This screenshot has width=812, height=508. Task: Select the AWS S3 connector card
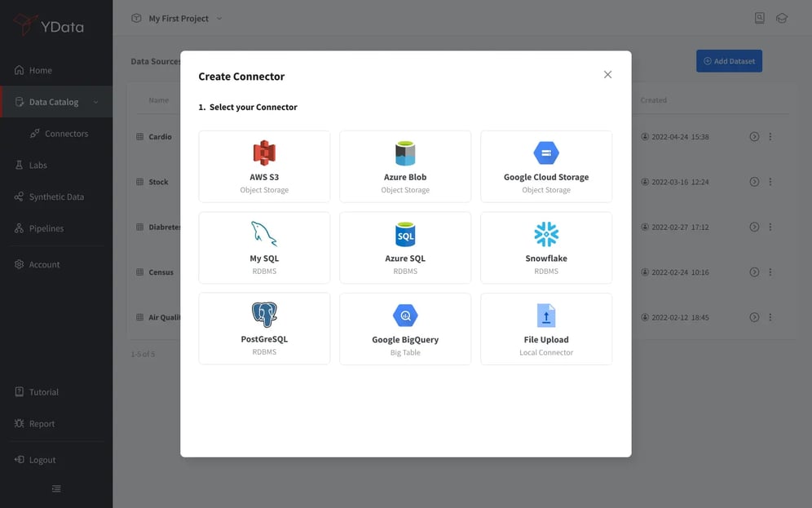click(x=264, y=166)
